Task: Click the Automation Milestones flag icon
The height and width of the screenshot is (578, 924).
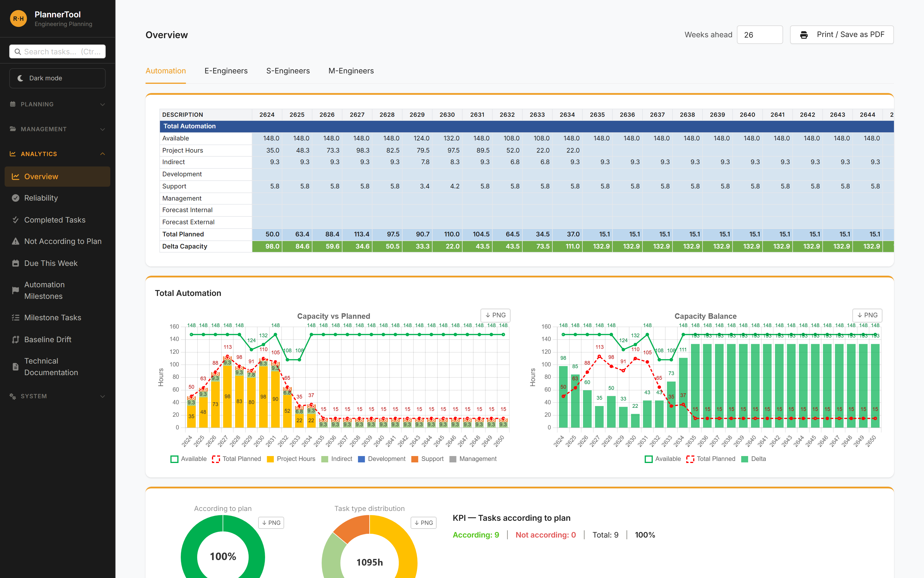Action: 16,290
